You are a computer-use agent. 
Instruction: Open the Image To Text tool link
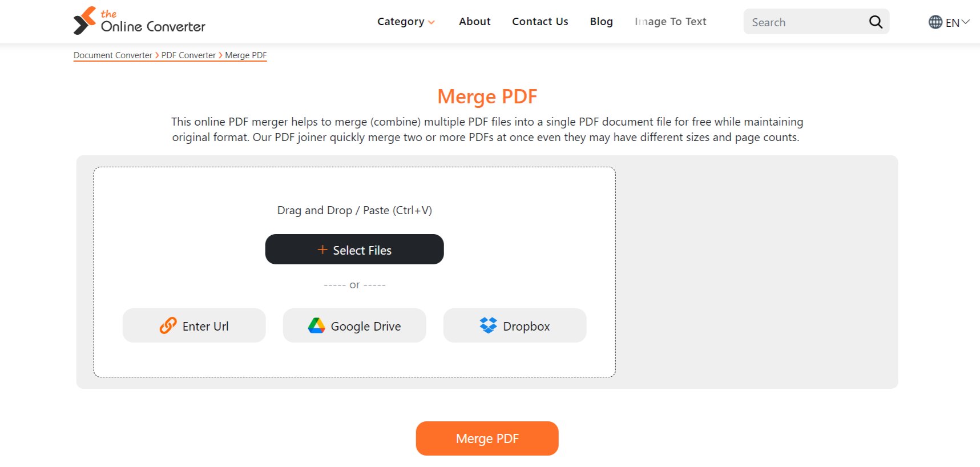tap(670, 22)
